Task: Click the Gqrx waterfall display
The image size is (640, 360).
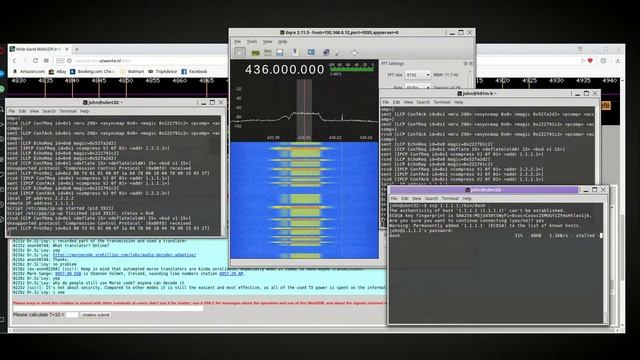Action: pos(304,200)
